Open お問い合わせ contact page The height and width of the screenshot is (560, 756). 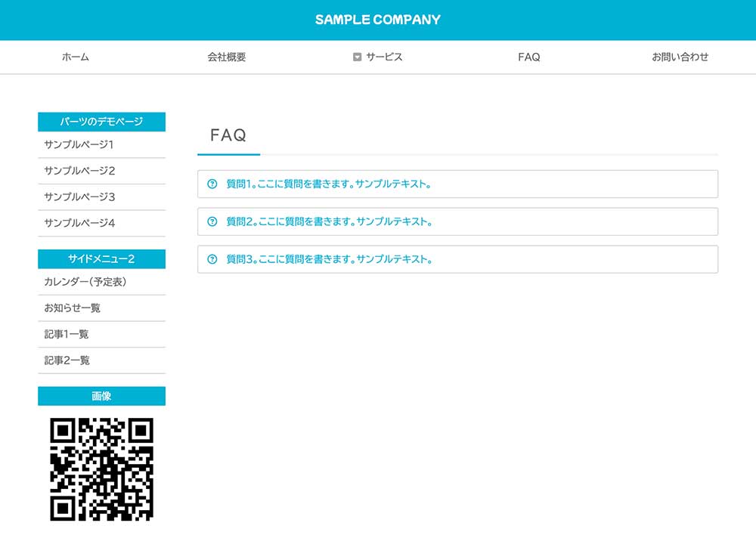[680, 57]
